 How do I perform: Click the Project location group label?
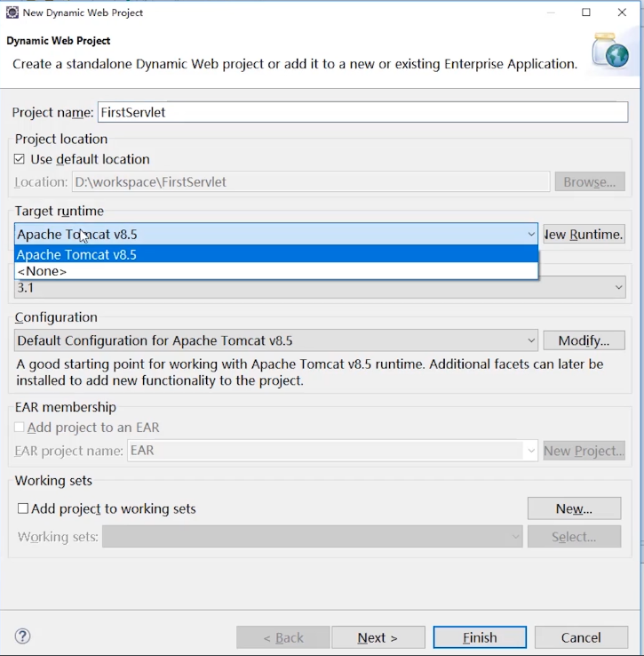tap(61, 139)
